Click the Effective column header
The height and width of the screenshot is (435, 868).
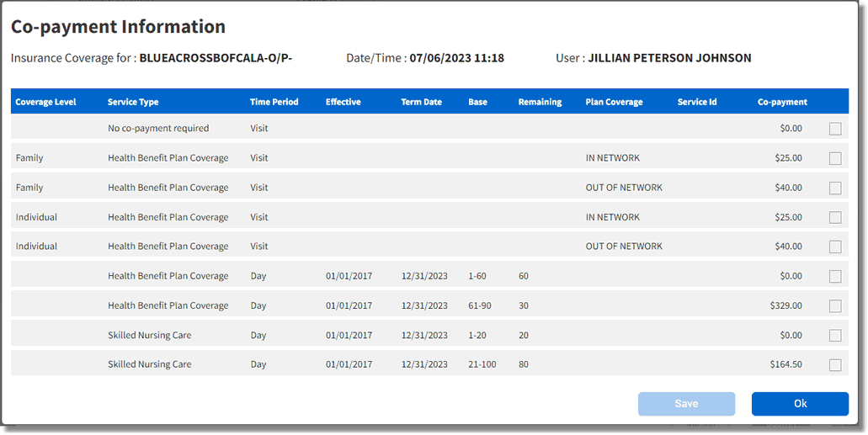(343, 102)
